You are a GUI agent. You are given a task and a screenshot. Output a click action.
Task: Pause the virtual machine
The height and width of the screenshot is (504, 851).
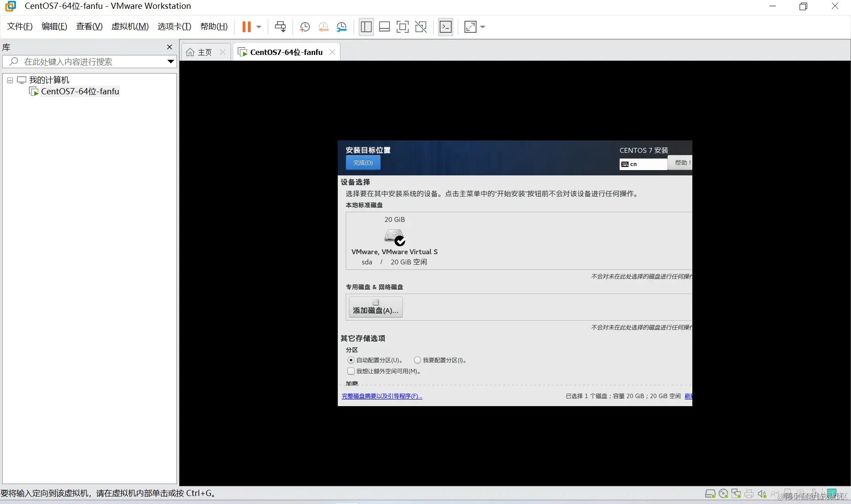tap(246, 27)
